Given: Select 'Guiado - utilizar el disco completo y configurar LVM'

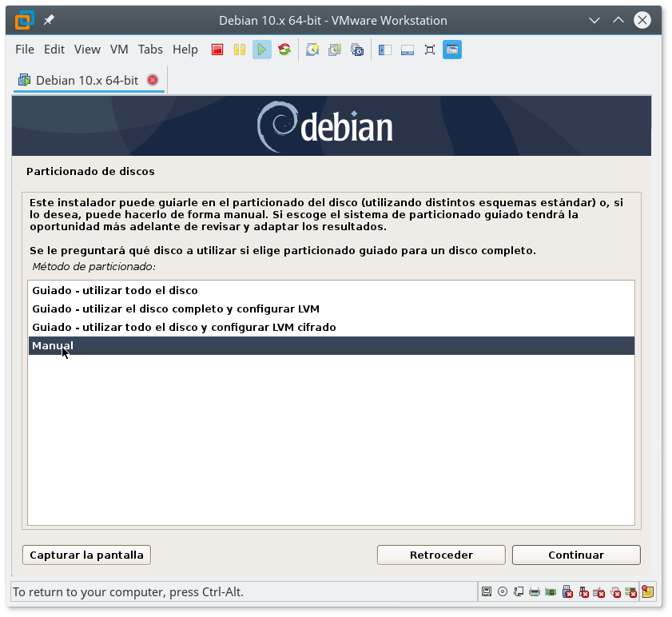Looking at the screenshot, I should (332, 309).
